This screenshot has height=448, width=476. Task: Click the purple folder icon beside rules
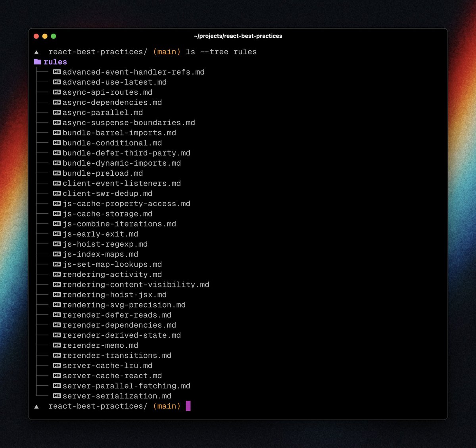38,62
